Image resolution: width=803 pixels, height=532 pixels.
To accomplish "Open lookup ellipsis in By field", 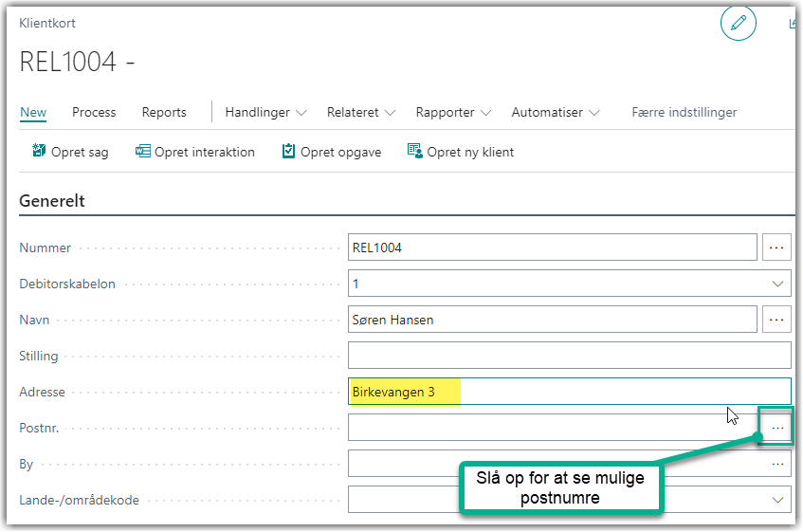I will click(x=777, y=464).
